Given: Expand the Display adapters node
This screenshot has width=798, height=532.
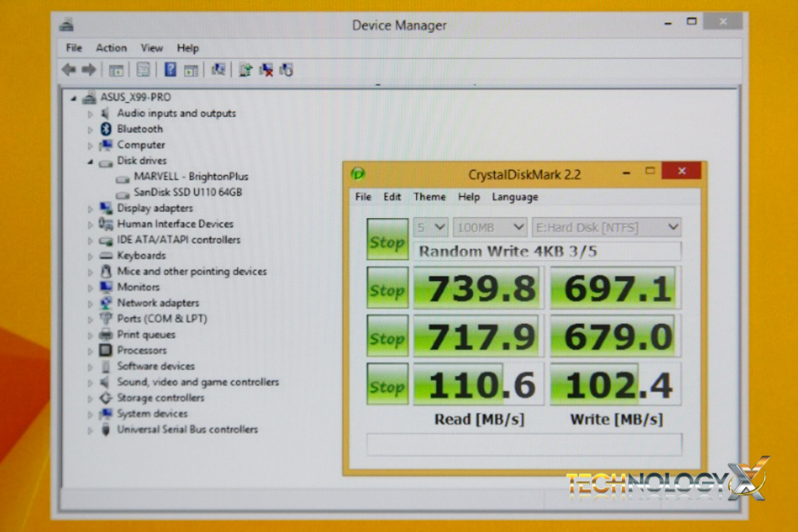Looking at the screenshot, I should click(x=90, y=209).
